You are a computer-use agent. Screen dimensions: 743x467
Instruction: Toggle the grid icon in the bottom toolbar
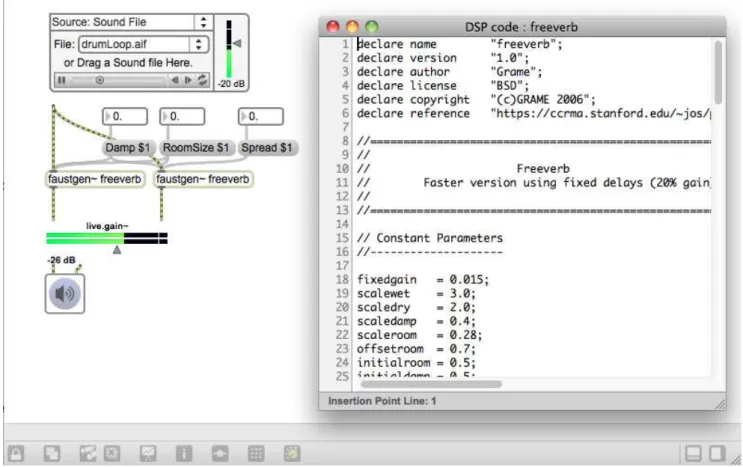pyautogui.click(x=256, y=453)
